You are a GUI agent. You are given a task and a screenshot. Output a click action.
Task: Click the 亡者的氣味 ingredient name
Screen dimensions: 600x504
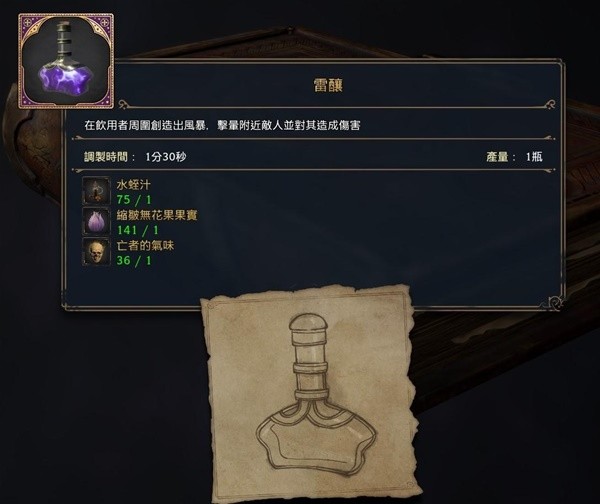click(145, 245)
